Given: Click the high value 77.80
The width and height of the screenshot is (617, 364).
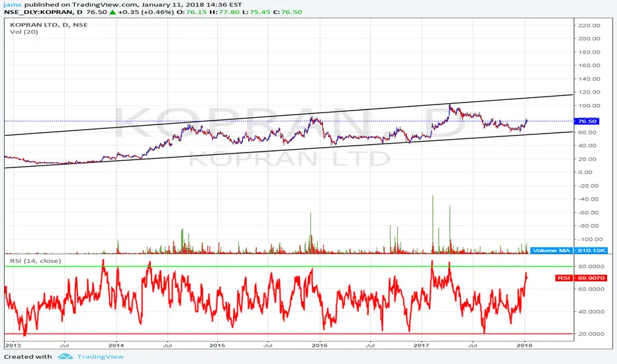Looking at the screenshot, I should pos(230,12).
